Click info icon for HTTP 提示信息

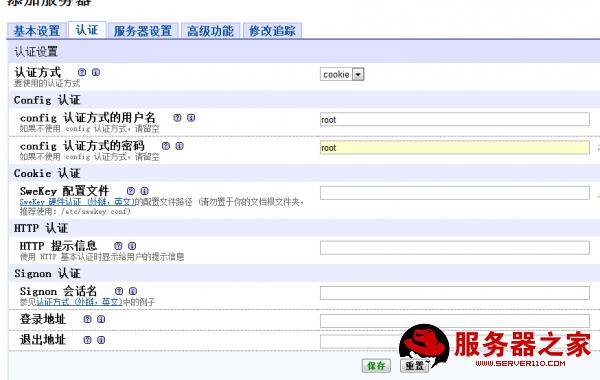132,246
